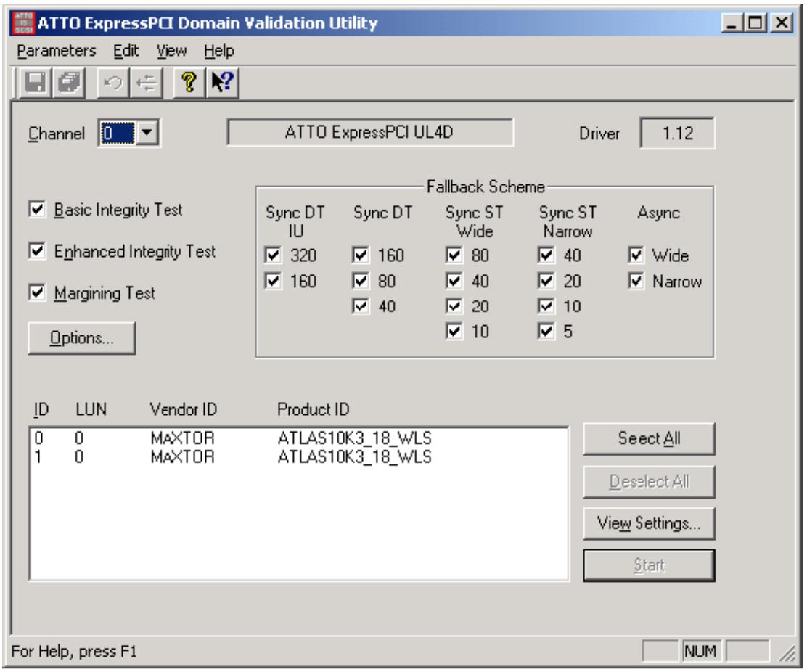Click the Undo toolbar icon

point(112,82)
